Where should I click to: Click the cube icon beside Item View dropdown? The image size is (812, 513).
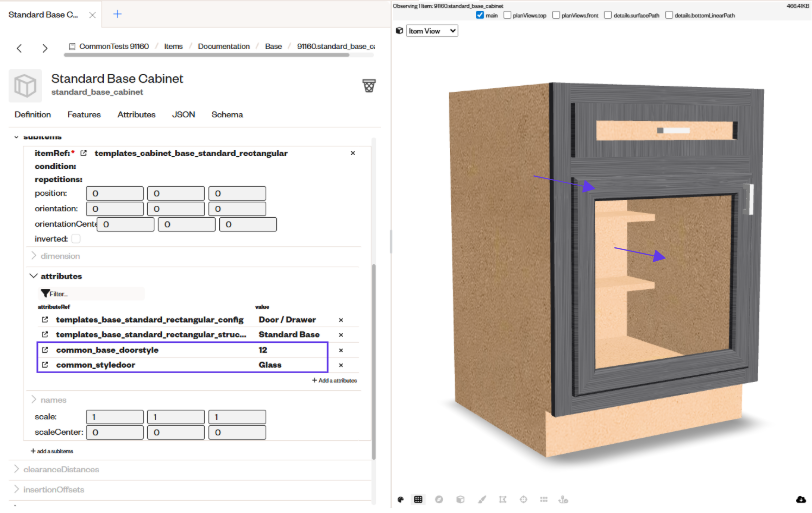399,31
